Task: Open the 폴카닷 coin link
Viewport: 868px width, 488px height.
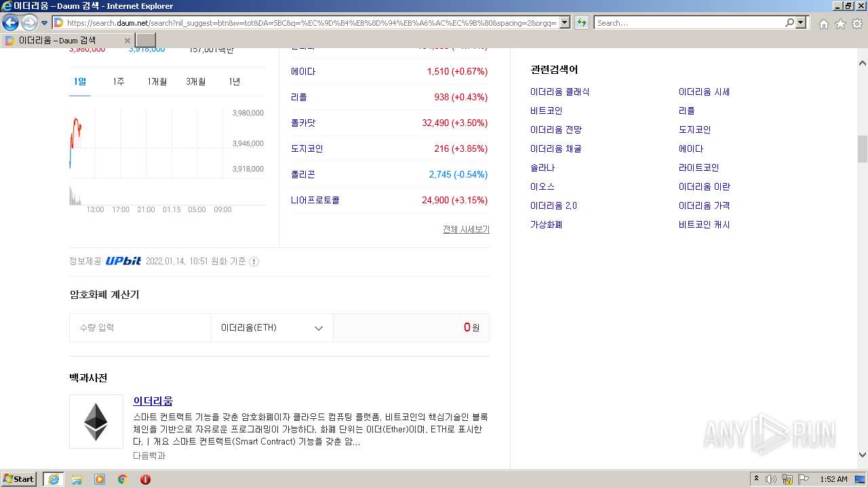Action: coord(303,123)
